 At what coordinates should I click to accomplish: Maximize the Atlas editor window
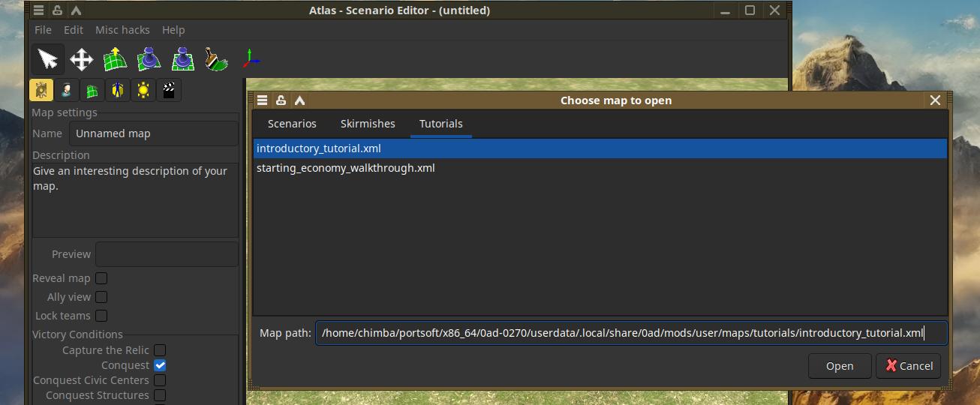[x=749, y=10]
